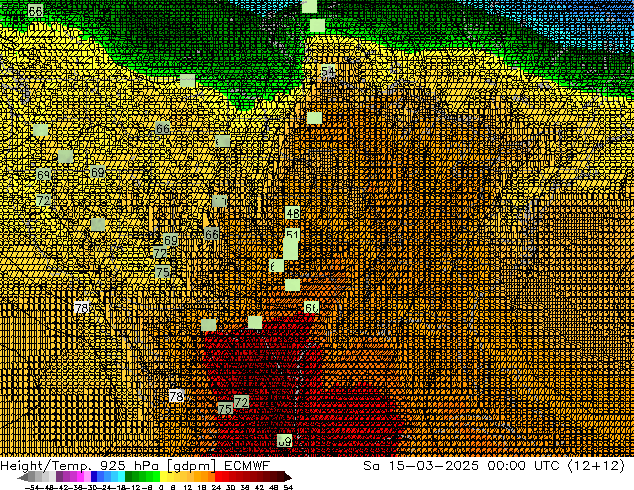Click the legend value 54 at the right end
This screenshot has height=490, width=634.
(x=288, y=487)
